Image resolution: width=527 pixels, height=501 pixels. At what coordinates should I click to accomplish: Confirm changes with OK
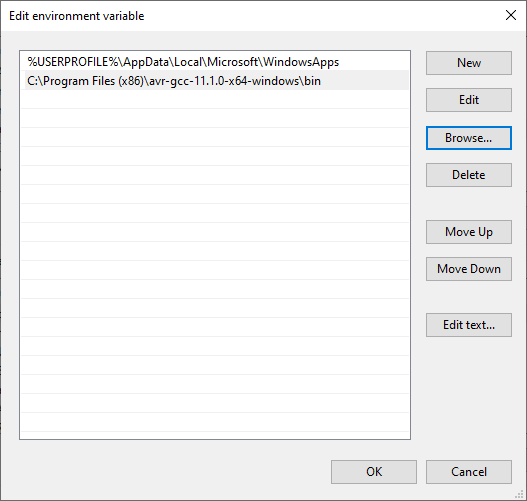click(x=374, y=472)
